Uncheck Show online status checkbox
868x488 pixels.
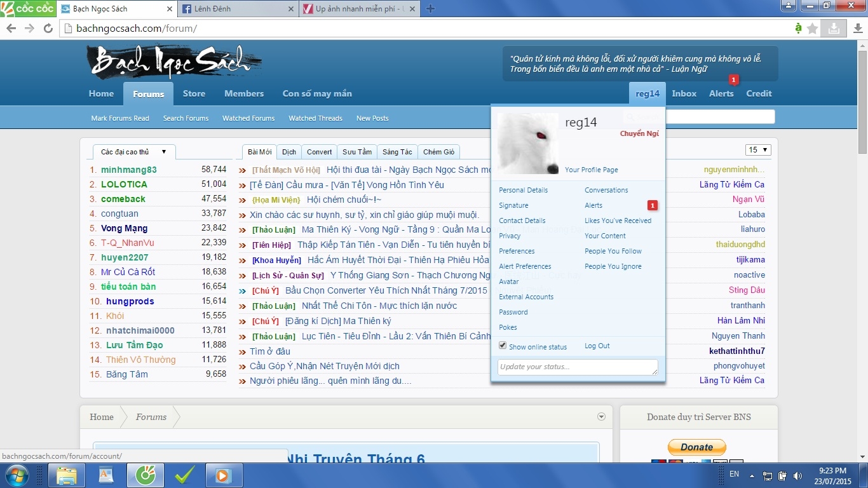[x=503, y=346]
